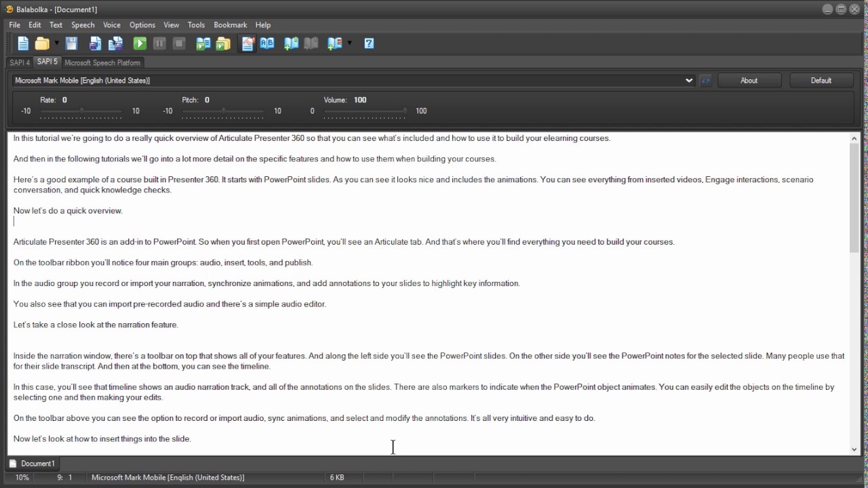Toggle the Watch Clipboard icon
Image resolution: width=868 pixels, height=488 pixels.
[x=248, y=43]
